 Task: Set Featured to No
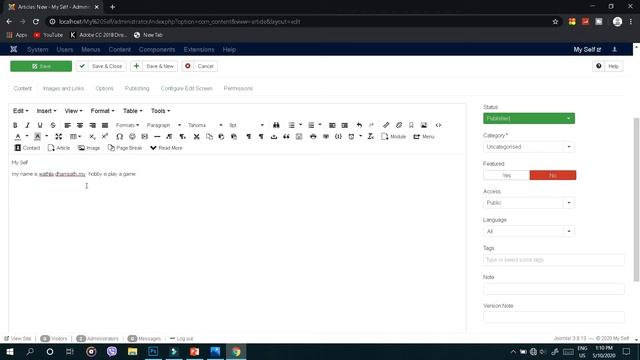553,176
